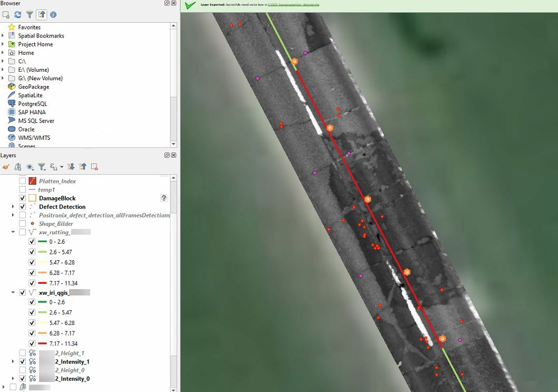Enable Positronix_defect_detection layer checkbox

[x=23, y=215]
